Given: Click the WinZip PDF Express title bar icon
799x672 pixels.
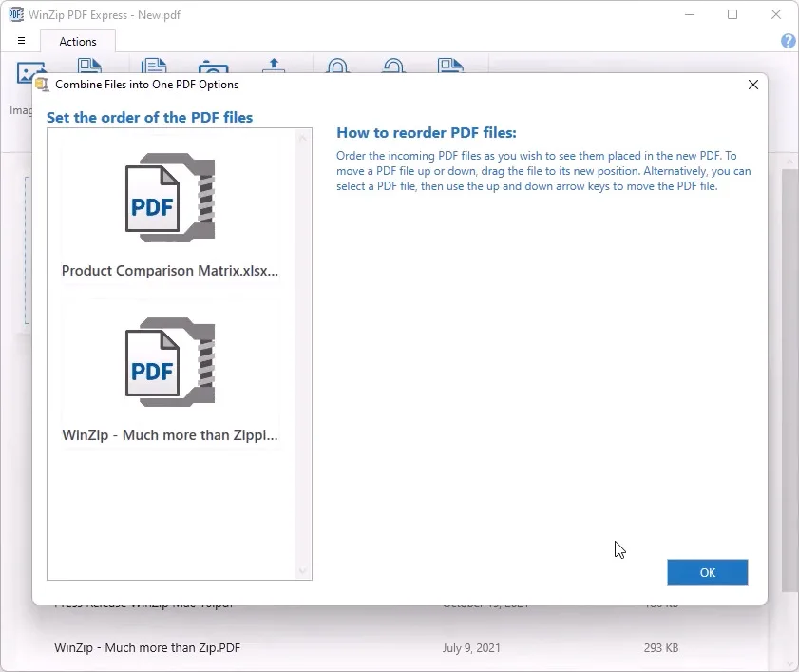Looking at the screenshot, I should coord(16,14).
